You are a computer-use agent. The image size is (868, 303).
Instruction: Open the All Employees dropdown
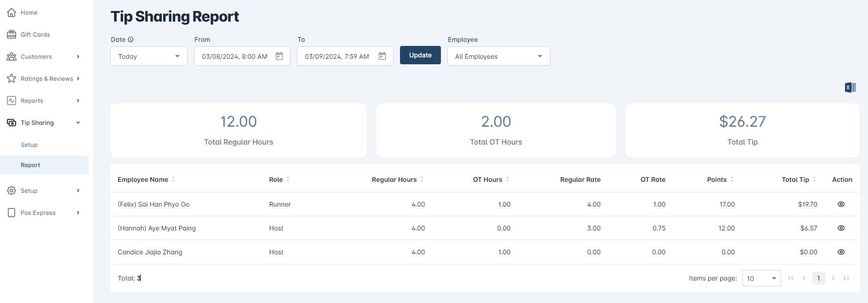coord(498,56)
